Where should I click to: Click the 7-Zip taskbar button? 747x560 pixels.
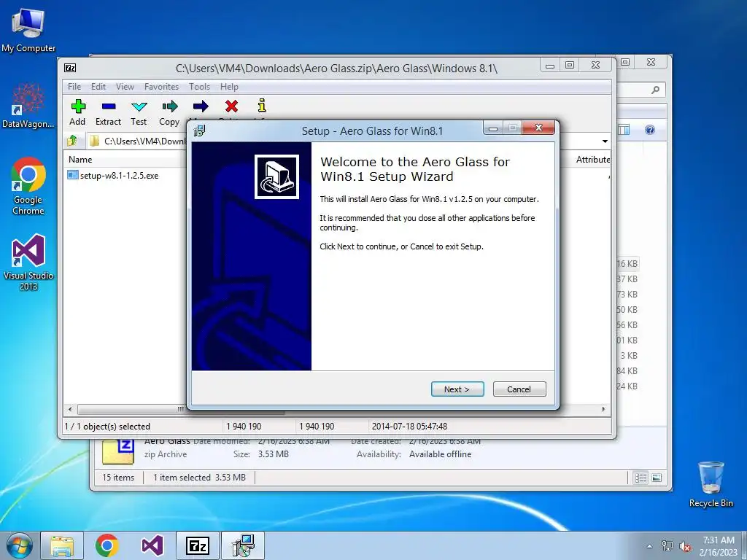click(x=198, y=545)
